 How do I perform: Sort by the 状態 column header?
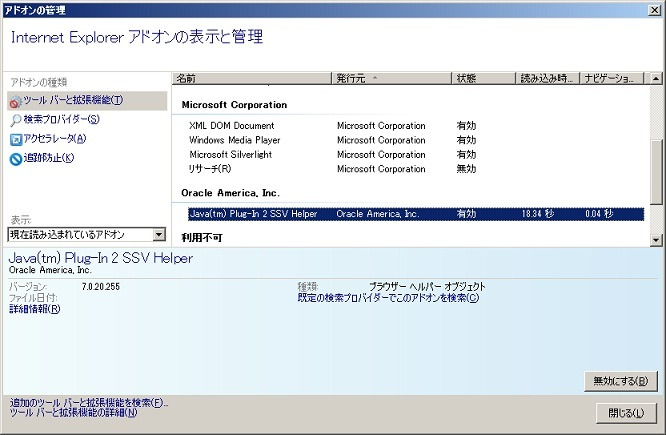[483, 78]
